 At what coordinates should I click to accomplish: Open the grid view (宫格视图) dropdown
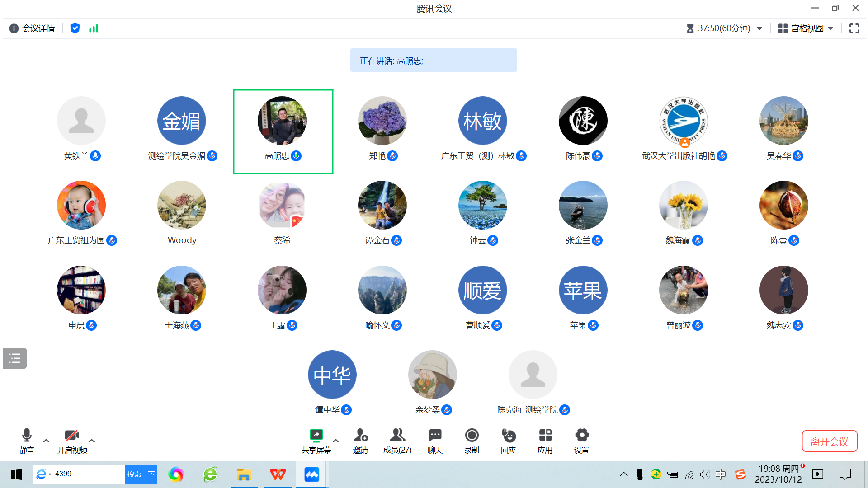pos(806,28)
